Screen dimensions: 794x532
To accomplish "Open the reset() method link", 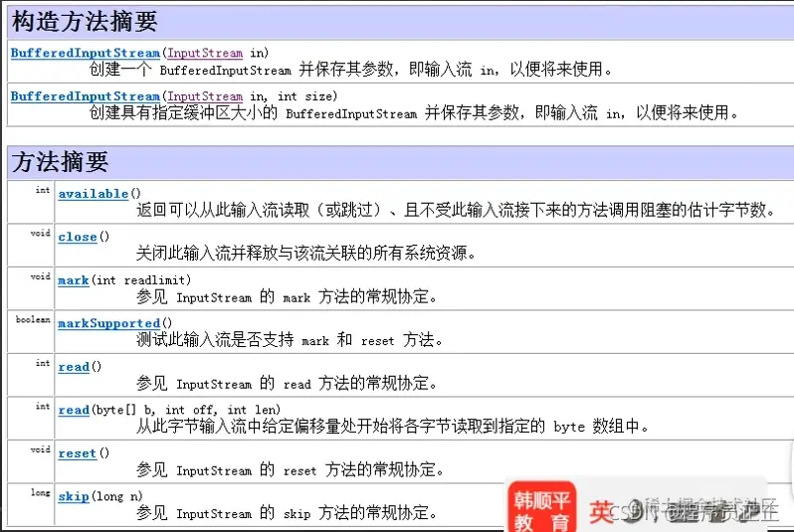I will click(77, 453).
